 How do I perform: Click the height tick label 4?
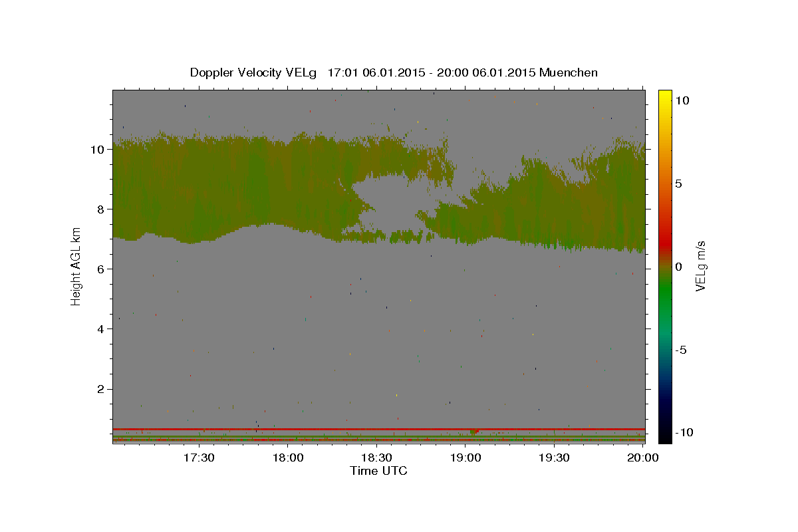pyautogui.click(x=101, y=329)
